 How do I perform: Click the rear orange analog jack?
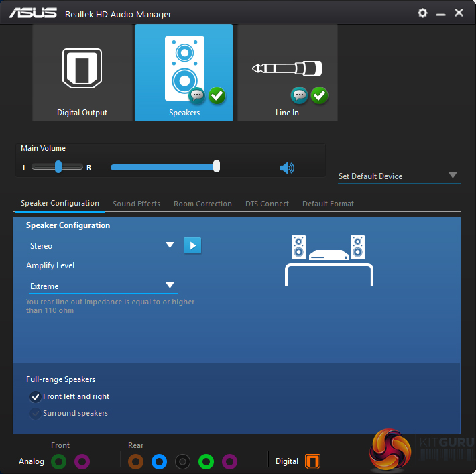pos(135,461)
